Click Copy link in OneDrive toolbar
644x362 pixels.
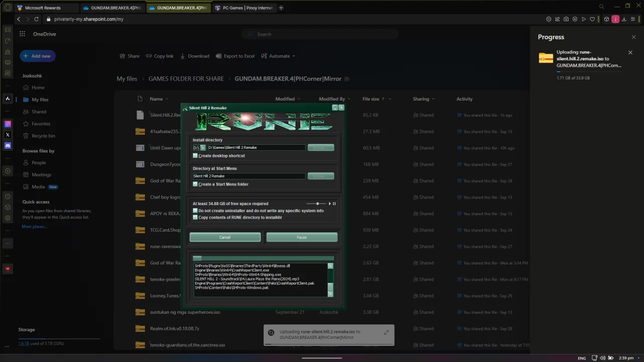point(159,56)
